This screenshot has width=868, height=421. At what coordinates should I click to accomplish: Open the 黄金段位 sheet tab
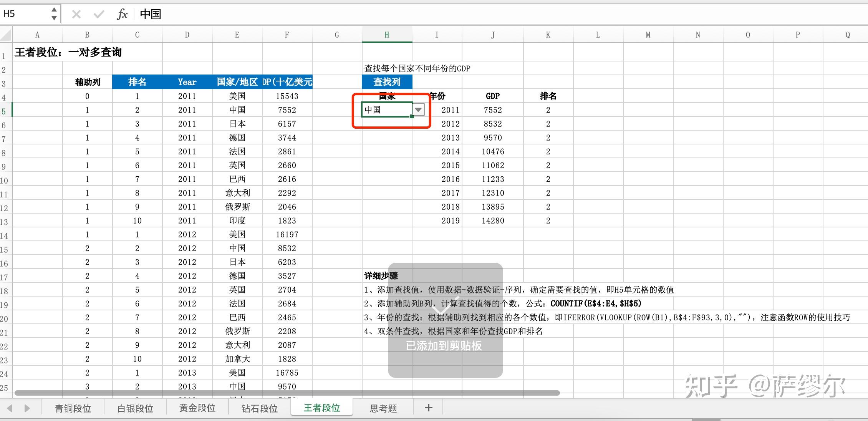197,408
